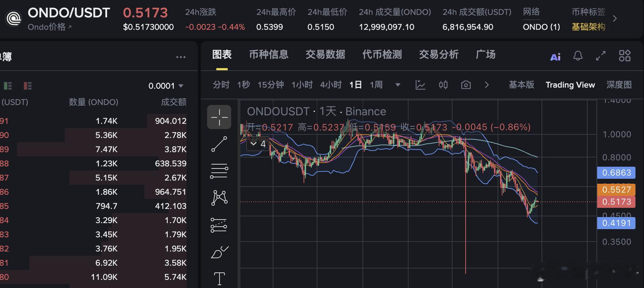This screenshot has height=288, width=644.
Task: Show more chart toolbar options chevron
Action: [487, 85]
